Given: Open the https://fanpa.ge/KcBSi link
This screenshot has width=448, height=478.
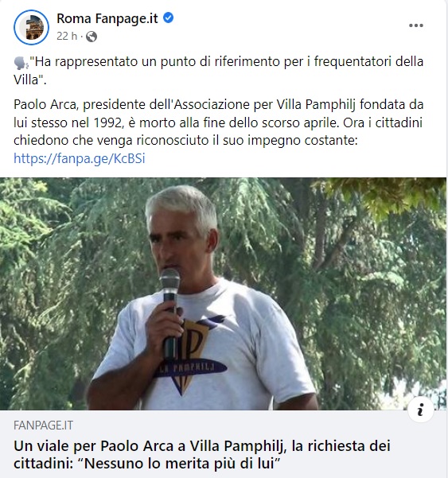Looking at the screenshot, I should 80,158.
